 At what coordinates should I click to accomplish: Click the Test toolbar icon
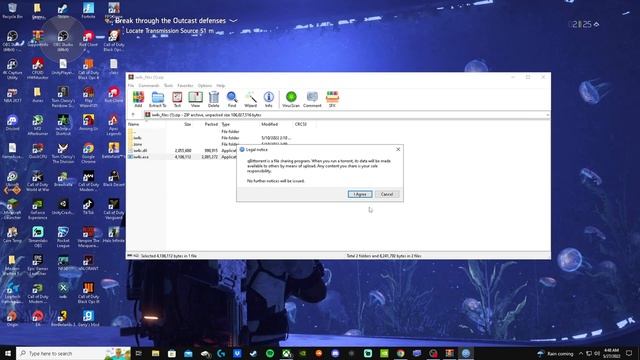pyautogui.click(x=177, y=99)
